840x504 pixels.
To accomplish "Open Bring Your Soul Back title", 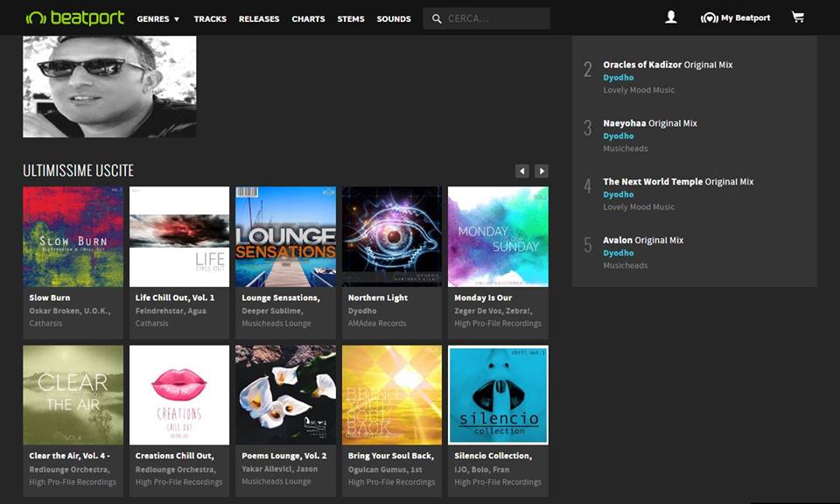I will pos(390,456).
